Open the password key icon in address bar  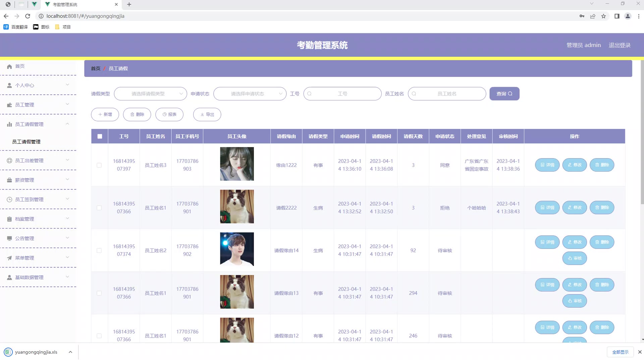tap(582, 16)
